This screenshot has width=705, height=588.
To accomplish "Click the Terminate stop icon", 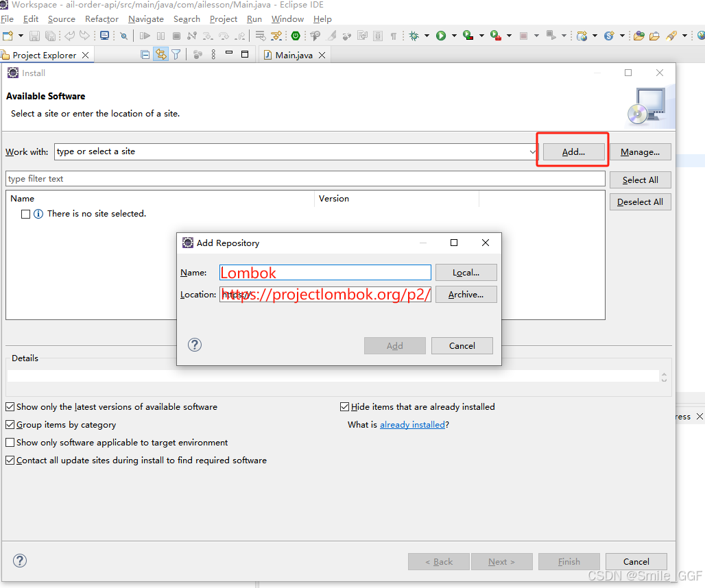I will tap(177, 36).
